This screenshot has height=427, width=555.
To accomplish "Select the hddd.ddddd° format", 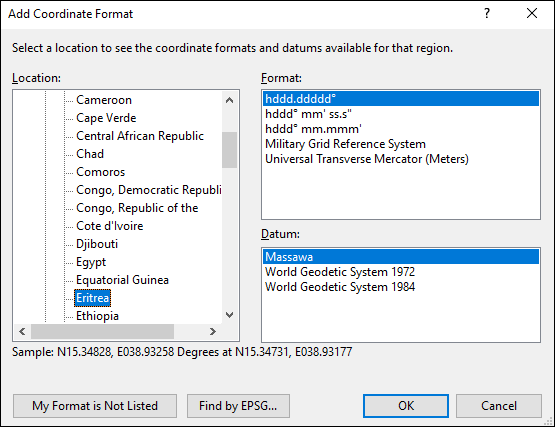I will pyautogui.click(x=401, y=99).
